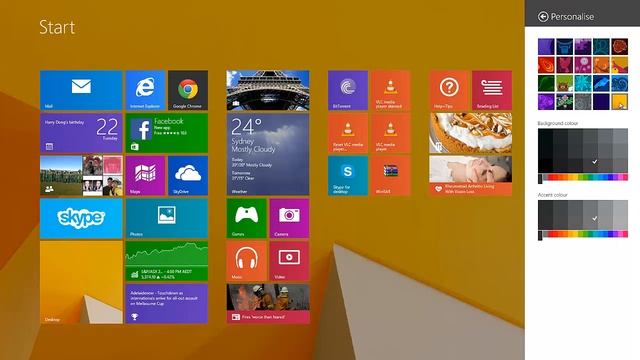Open the SkyDrive cloud tile
This screenshot has height=360, width=640.
point(188,176)
